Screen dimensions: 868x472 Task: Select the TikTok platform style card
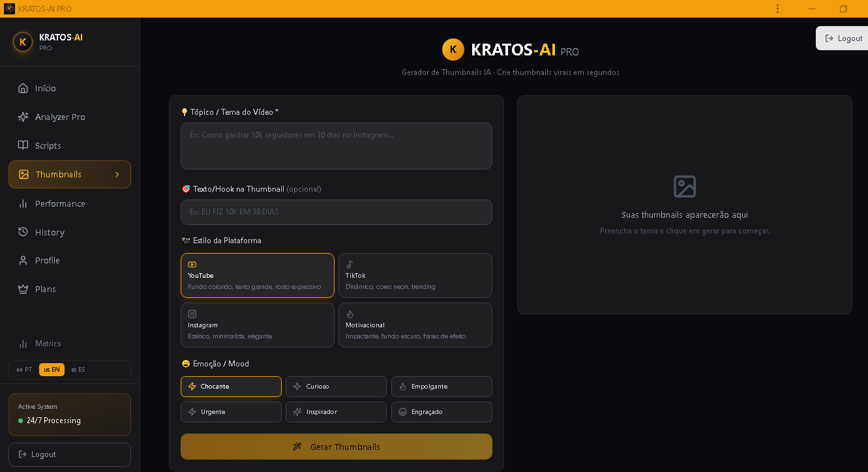415,275
